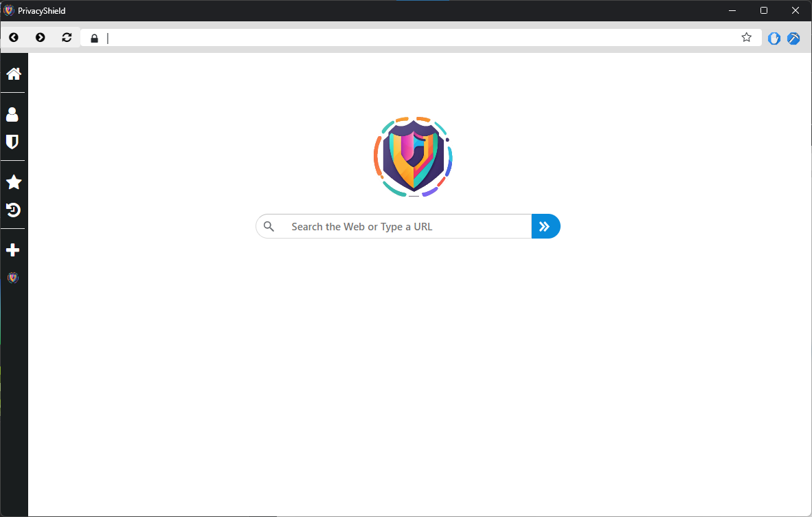Select the PrivacyShield tab in sidebar
The height and width of the screenshot is (517, 812).
tap(13, 278)
